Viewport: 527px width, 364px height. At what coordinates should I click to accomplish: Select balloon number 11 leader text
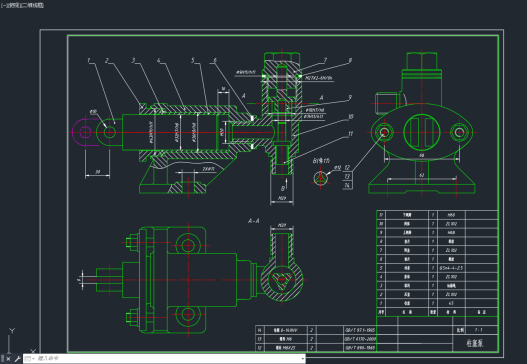pyautogui.click(x=351, y=134)
